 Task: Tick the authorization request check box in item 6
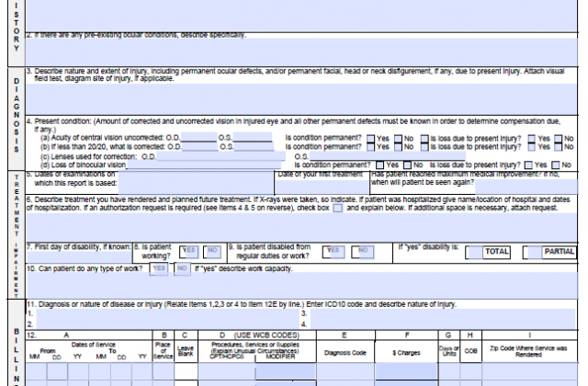point(338,208)
